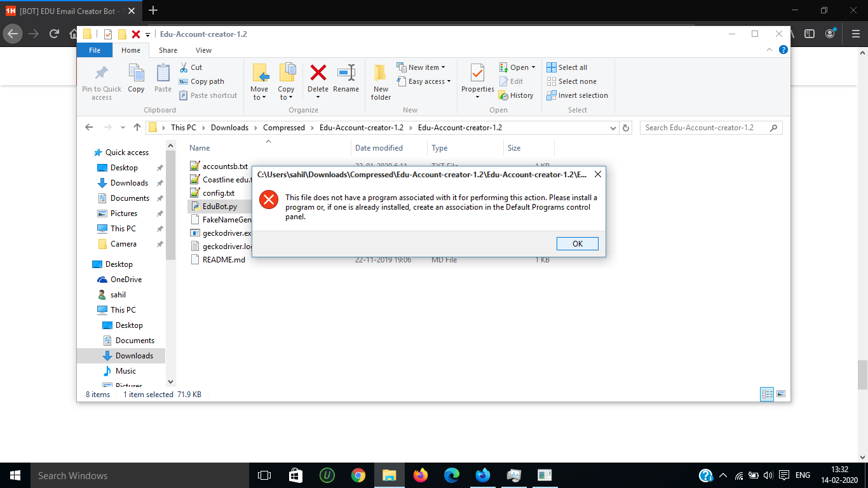Click the Properties icon in ribbon
The width and height of the screenshot is (868, 488).
coord(478,73)
